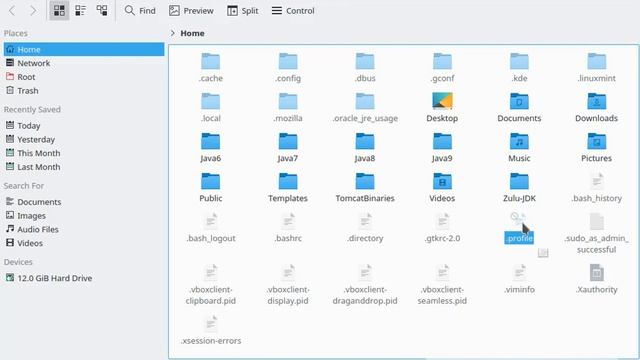Select the .vboxclient-clipboard.pid file
Image resolution: width=640 pixels, height=360 pixels.
click(x=211, y=285)
